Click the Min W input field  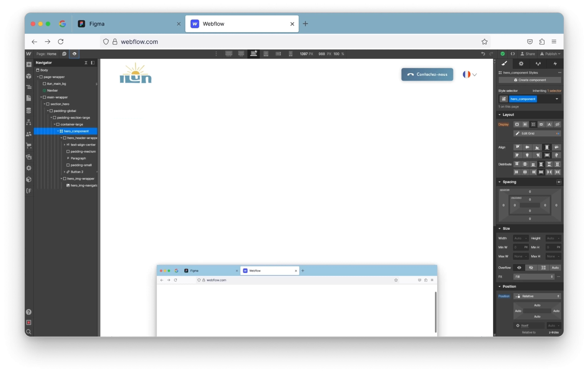pyautogui.click(x=521, y=247)
